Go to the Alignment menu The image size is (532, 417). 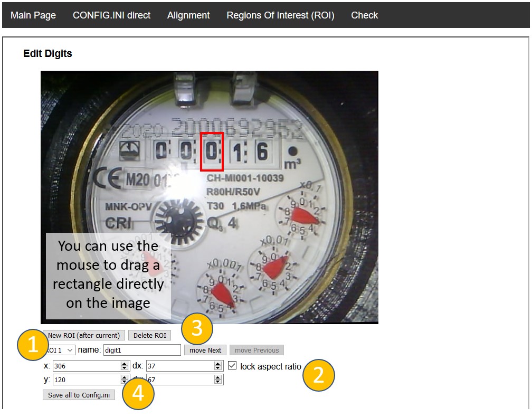click(x=188, y=15)
